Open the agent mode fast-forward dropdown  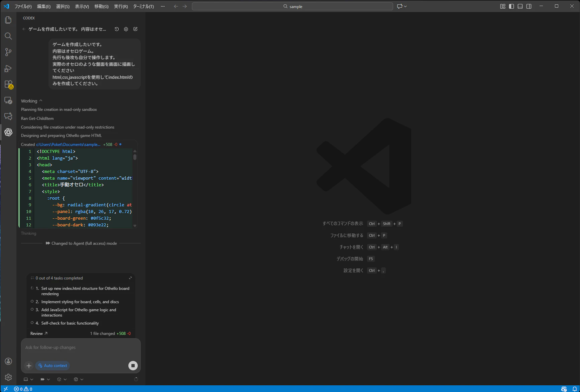45,379
